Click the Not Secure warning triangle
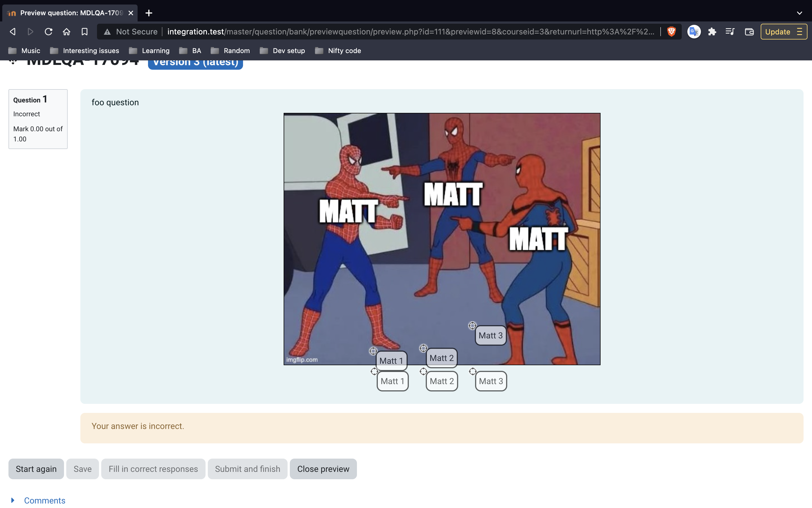 point(107,32)
